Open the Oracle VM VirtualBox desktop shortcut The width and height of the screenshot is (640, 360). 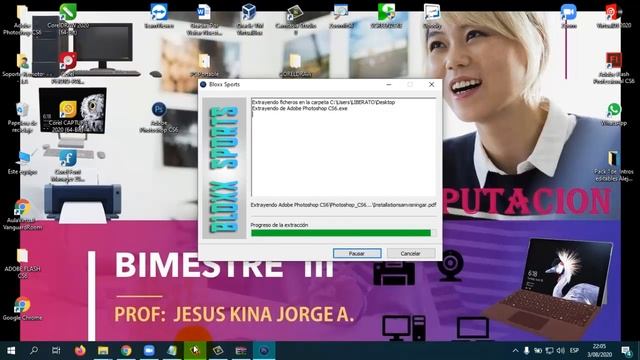tap(249, 20)
